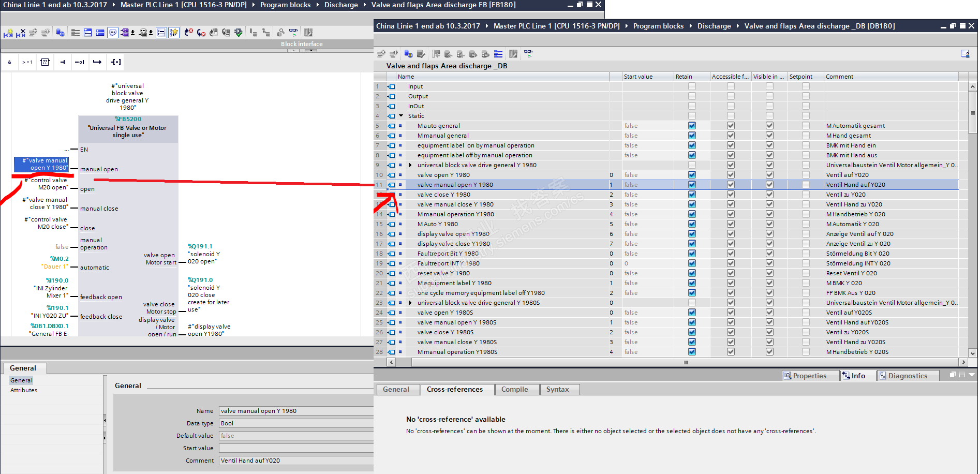Click Insert row icon in DB180 toolbar
This screenshot has height=474, width=980.
[x=381, y=54]
